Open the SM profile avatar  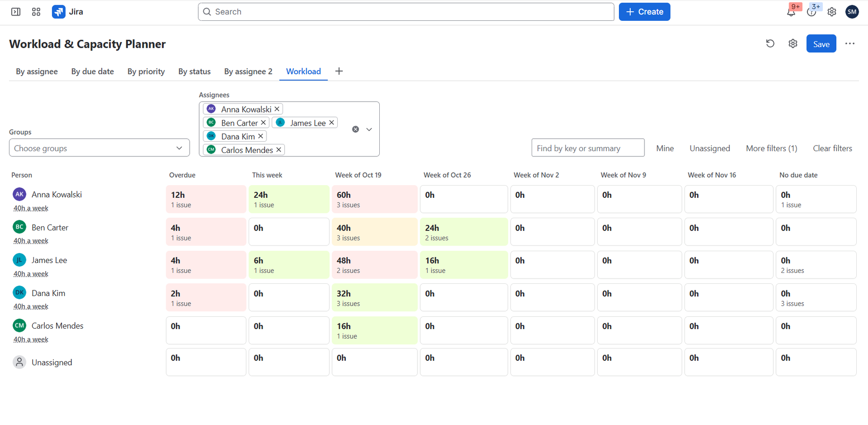pos(852,12)
